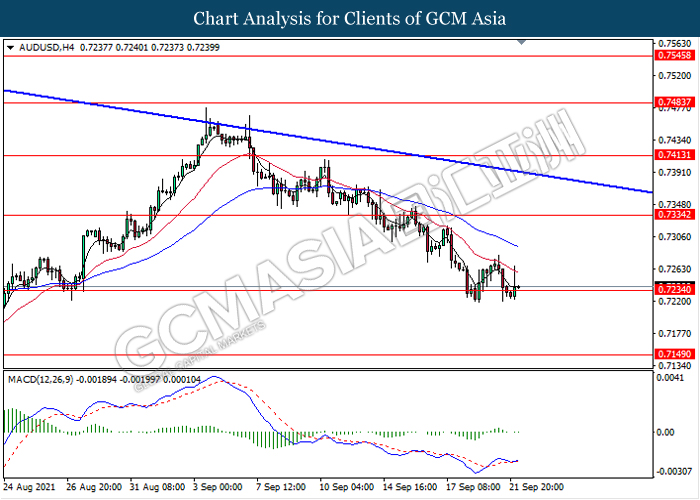The image size is (700, 500).
Task: Click the 14 Sep 16:00 time label
Action: click(x=410, y=487)
